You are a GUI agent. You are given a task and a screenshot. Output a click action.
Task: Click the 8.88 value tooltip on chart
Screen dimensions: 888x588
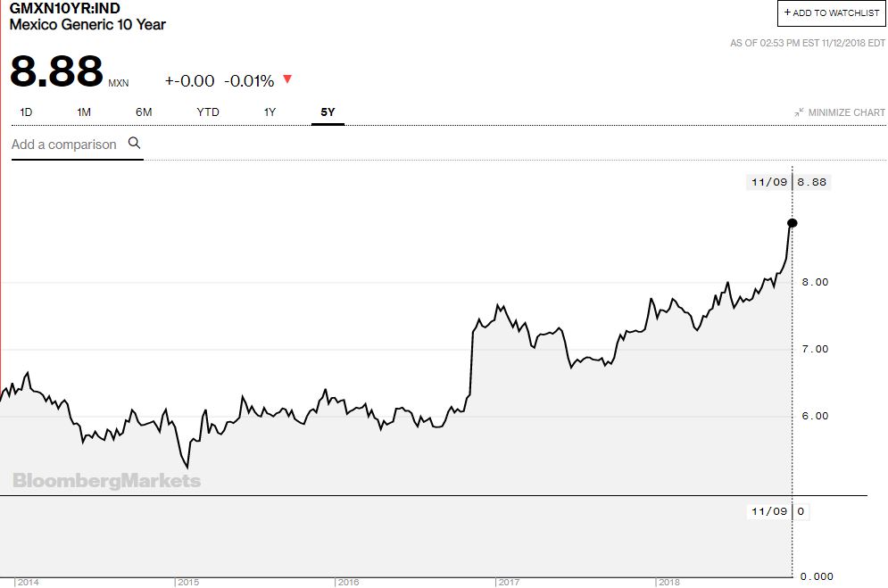coord(811,182)
